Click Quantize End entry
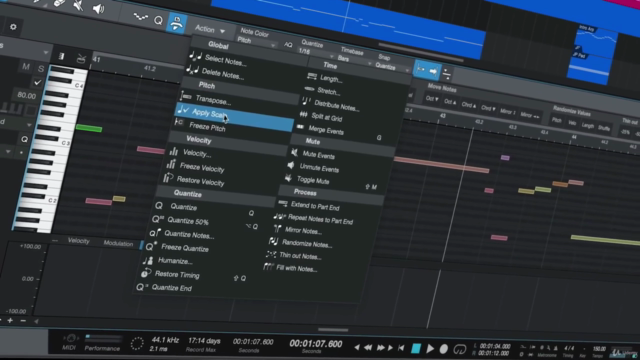The image size is (640, 360). pos(171,288)
